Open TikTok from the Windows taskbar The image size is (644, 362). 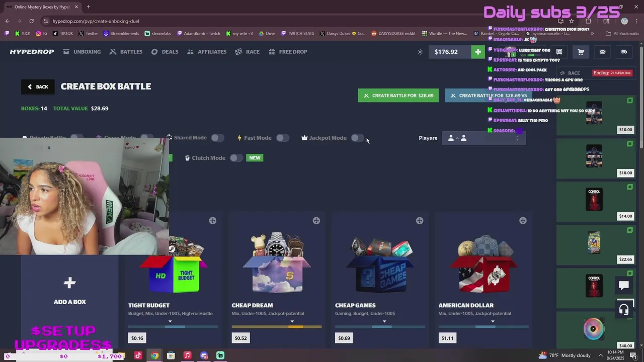[x=138, y=355]
